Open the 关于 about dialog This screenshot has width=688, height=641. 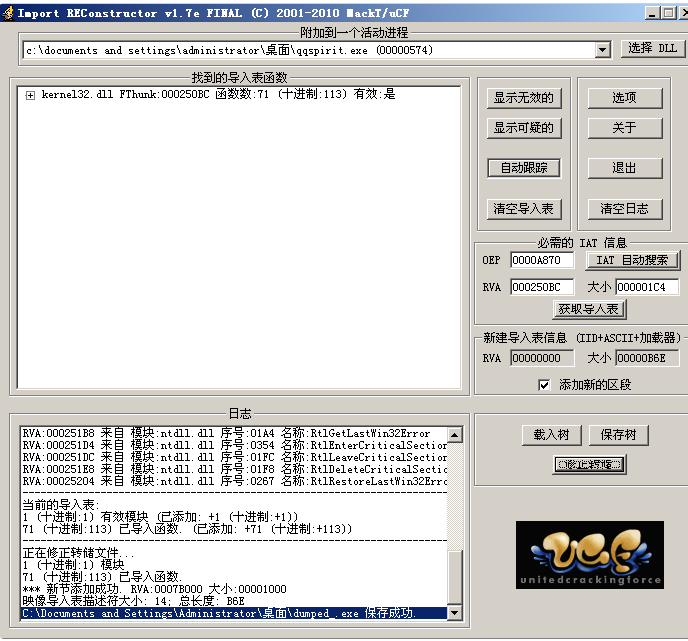[625, 128]
